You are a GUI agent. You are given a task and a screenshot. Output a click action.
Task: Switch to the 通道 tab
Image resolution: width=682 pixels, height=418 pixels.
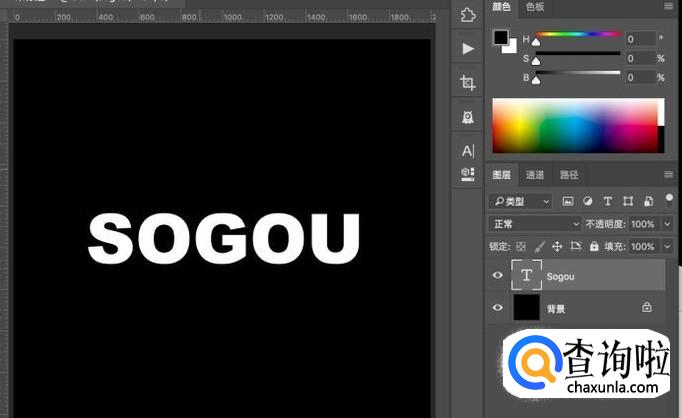click(x=535, y=175)
